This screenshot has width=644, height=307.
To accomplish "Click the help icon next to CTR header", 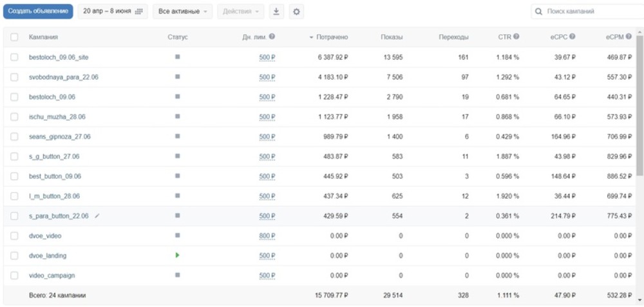I will click(x=516, y=37).
